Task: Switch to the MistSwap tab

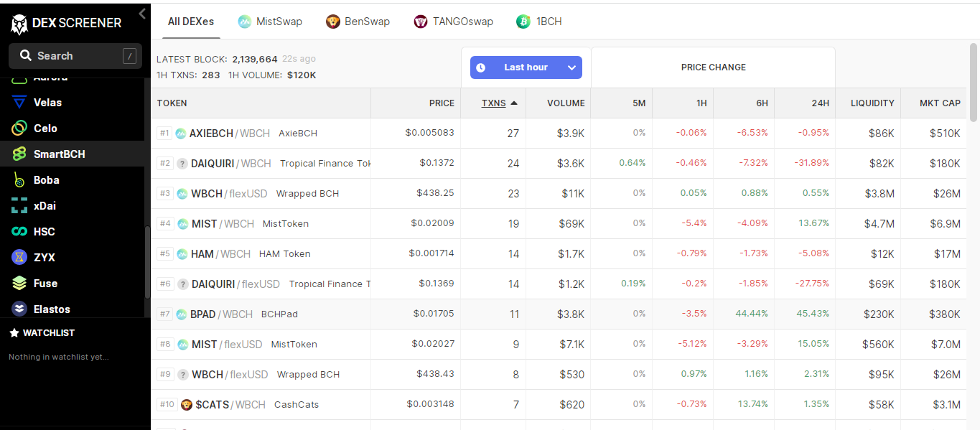Action: pyautogui.click(x=270, y=22)
